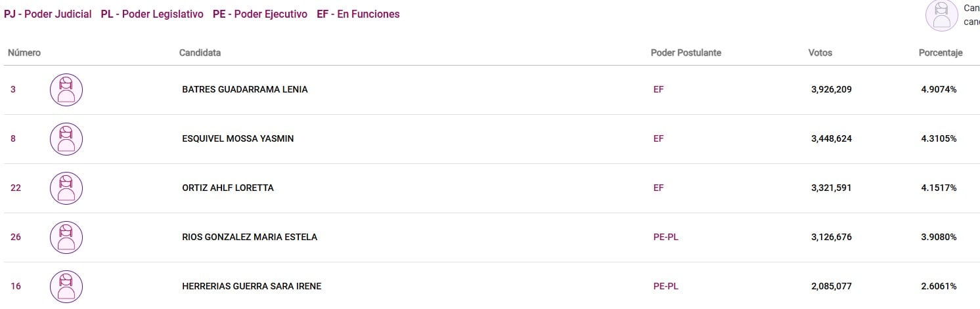This screenshot has width=980, height=309.
Task: Open candidate BATRES GUADARRAMA LENIA
Action: pos(244,90)
